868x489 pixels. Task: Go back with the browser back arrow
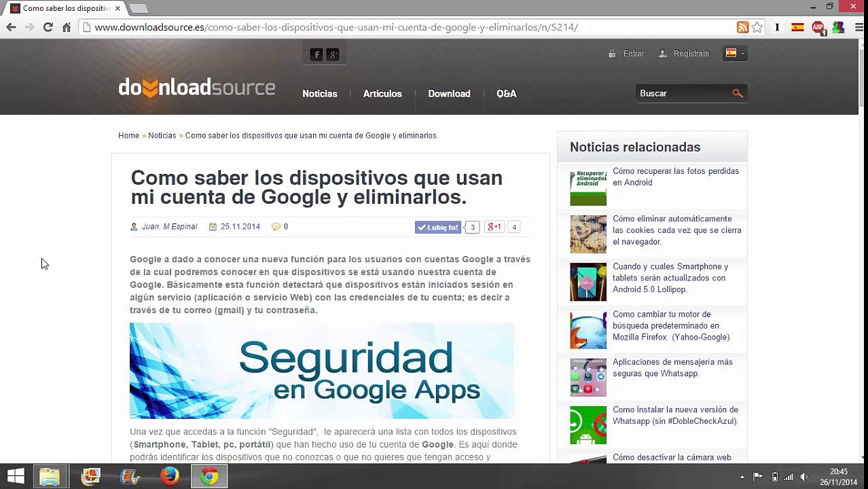[11, 27]
